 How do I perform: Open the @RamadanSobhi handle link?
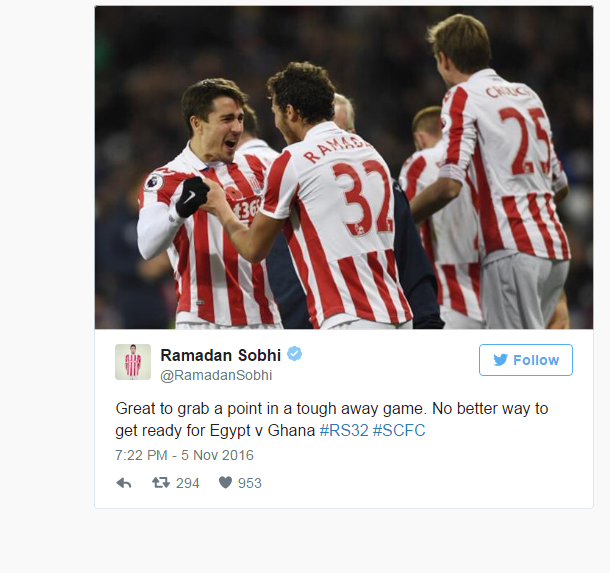click(216, 375)
